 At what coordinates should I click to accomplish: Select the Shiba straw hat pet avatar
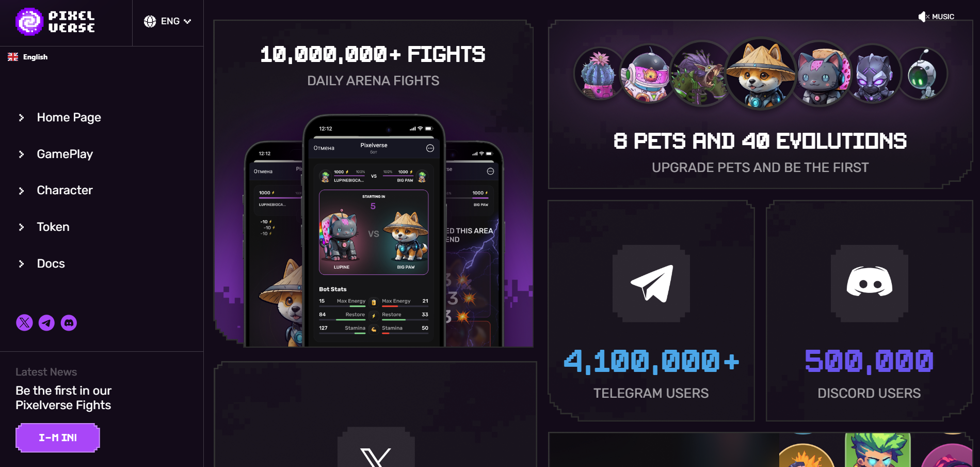(761, 73)
